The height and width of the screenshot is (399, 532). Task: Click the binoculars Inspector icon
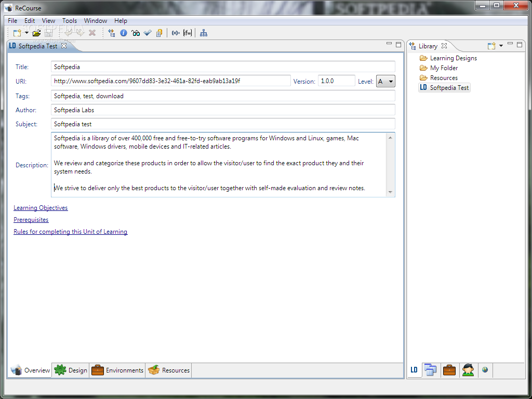click(136, 33)
